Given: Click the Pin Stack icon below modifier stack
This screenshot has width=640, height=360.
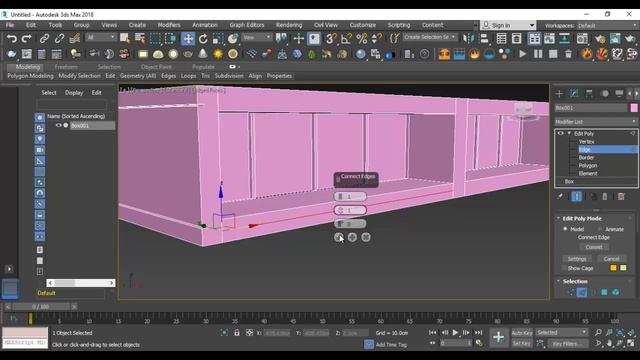Looking at the screenshot, I should pyautogui.click(x=560, y=197).
